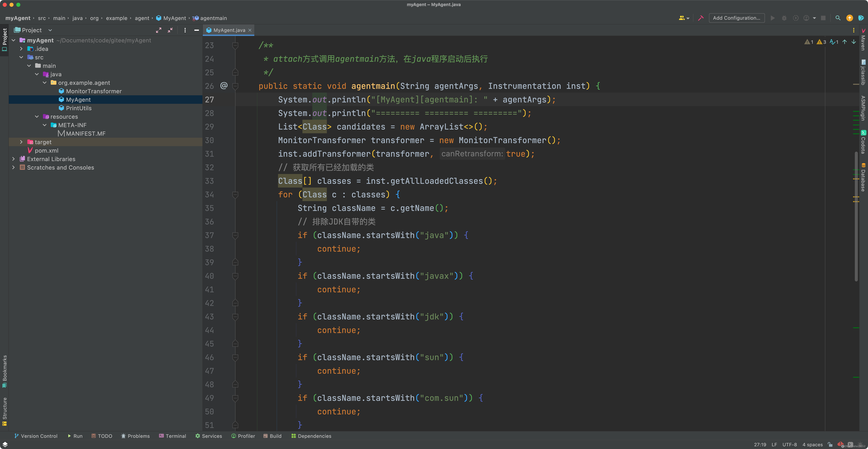This screenshot has width=868, height=449.
Task: Click the LF line separator in status bar
Action: coord(774,445)
